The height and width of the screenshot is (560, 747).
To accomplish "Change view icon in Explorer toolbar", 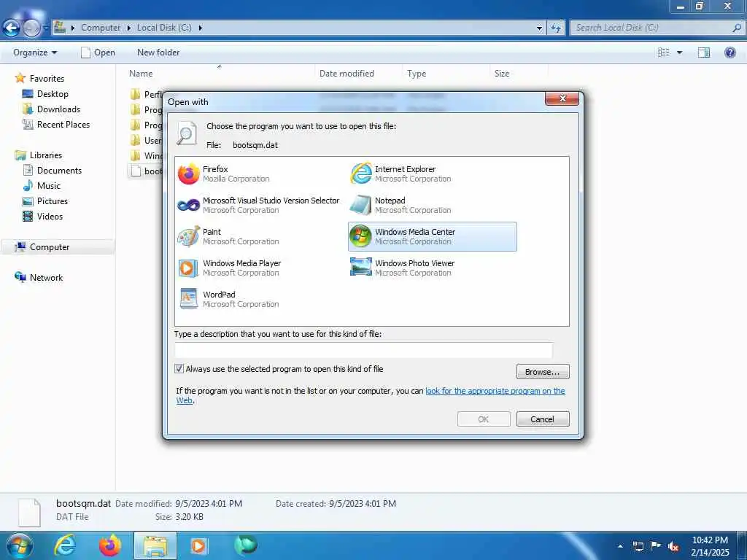I will [x=664, y=52].
